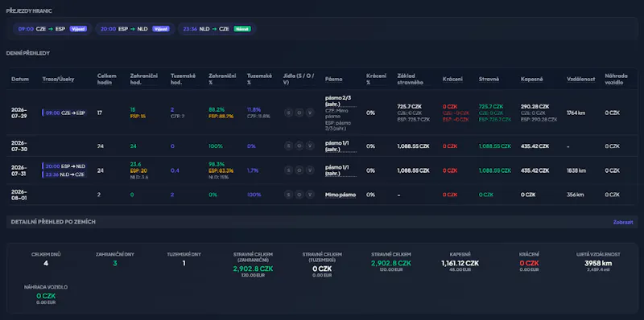Click the 1,161.12 CZK Kapesné summary value
Viewport: 644px width, 320px height.
460,264
